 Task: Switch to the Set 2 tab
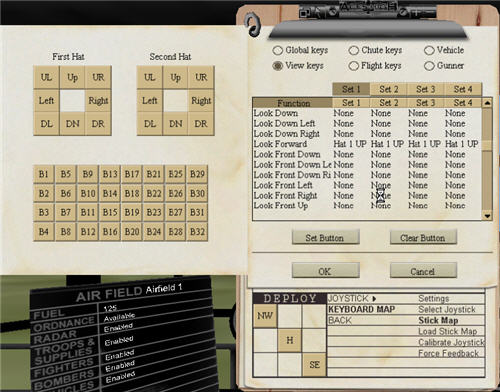pos(389,89)
